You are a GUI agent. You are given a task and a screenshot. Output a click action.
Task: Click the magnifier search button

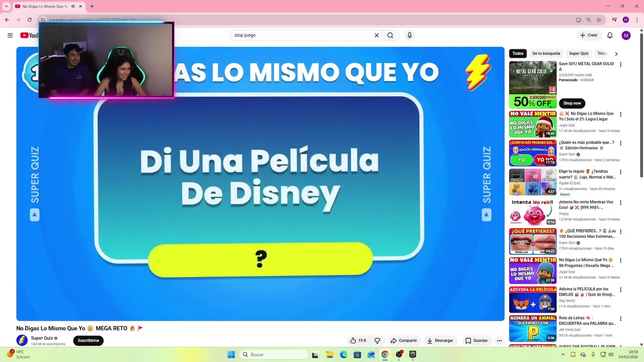click(x=390, y=35)
